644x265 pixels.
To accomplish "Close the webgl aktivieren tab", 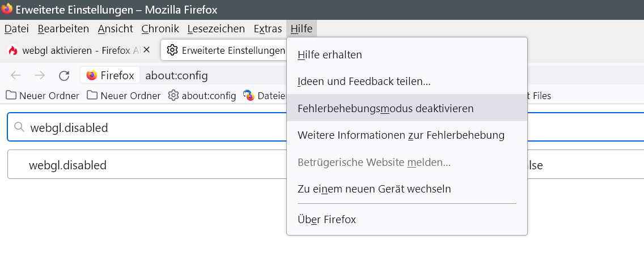I will pyautogui.click(x=147, y=50).
